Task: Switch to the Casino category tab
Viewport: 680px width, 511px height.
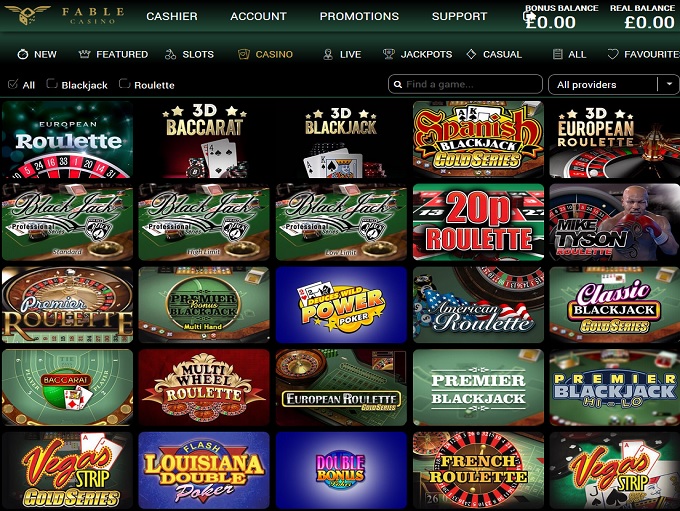Action: pos(265,54)
